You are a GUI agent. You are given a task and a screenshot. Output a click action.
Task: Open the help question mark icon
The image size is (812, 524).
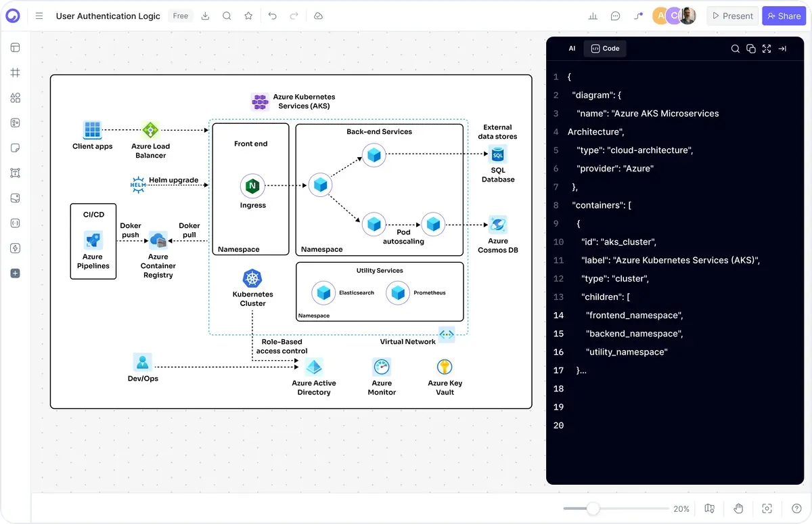[796, 508]
